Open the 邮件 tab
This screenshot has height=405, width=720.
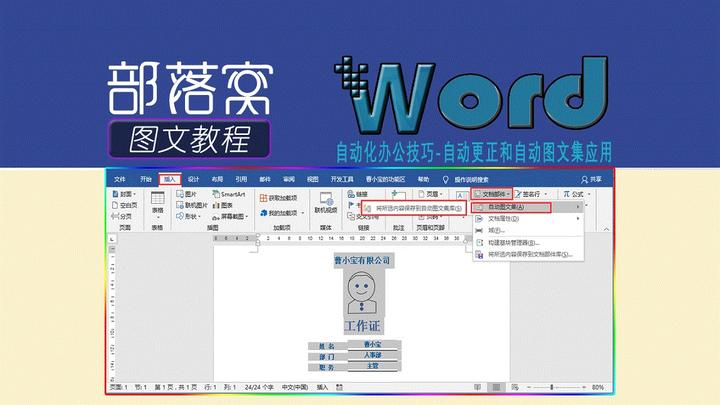tap(265, 179)
